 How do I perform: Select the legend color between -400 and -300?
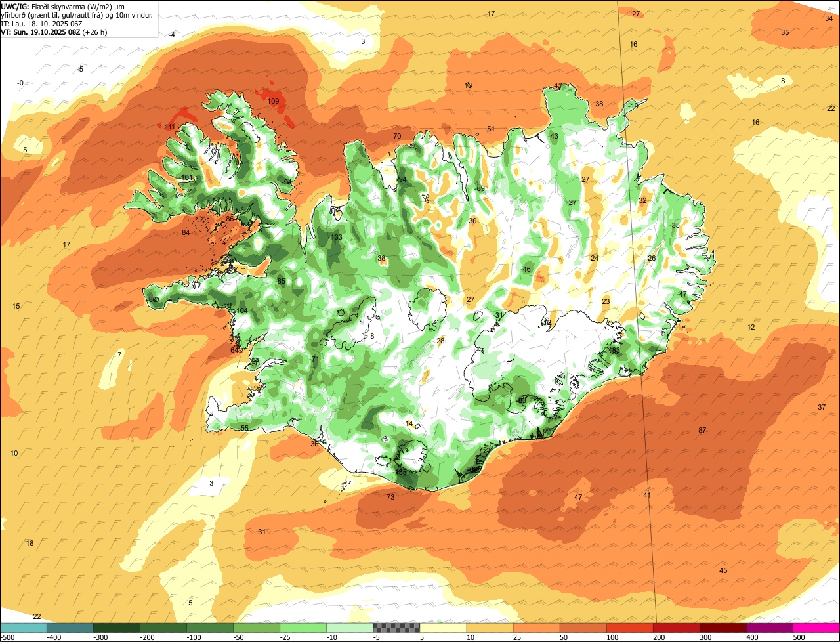[x=70, y=628]
